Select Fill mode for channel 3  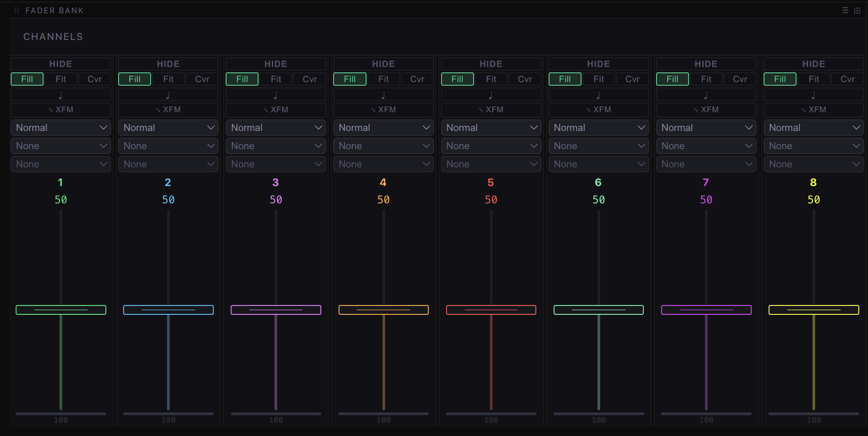click(x=242, y=79)
